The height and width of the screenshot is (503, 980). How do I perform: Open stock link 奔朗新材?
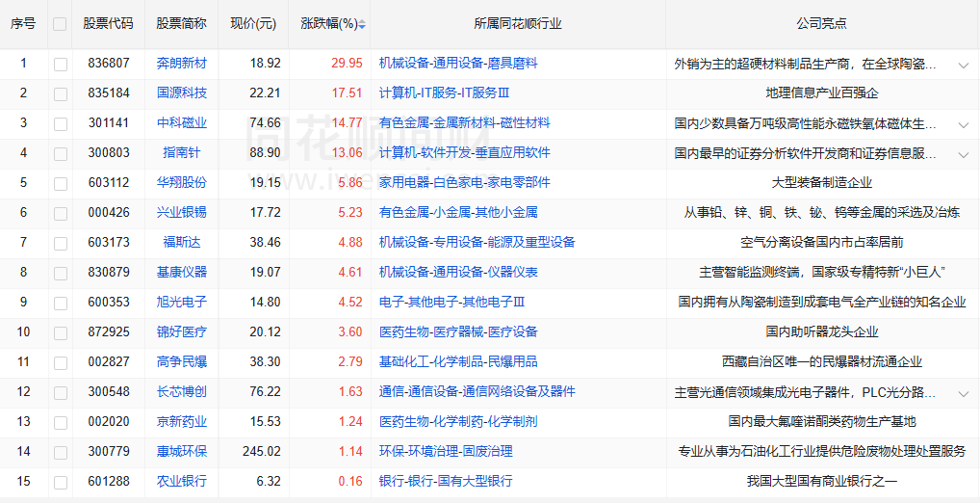pyautogui.click(x=181, y=64)
